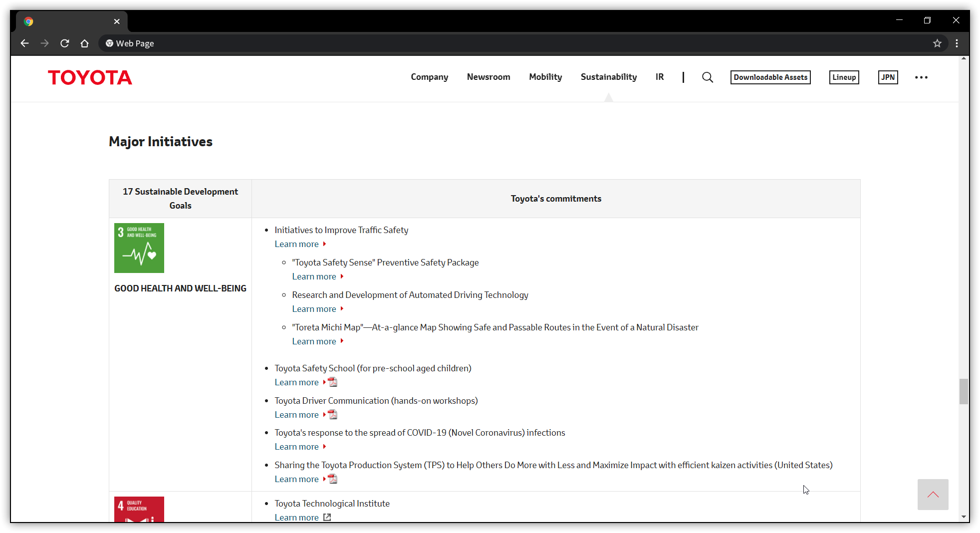Learn more about Automated Driving Technology research
This screenshot has width=980, height=533.
(x=314, y=309)
